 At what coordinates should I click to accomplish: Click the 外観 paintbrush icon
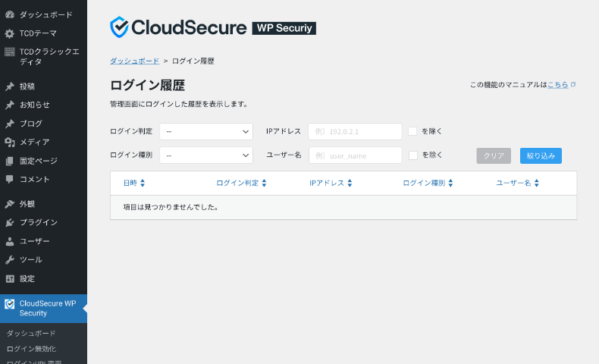[x=10, y=204]
